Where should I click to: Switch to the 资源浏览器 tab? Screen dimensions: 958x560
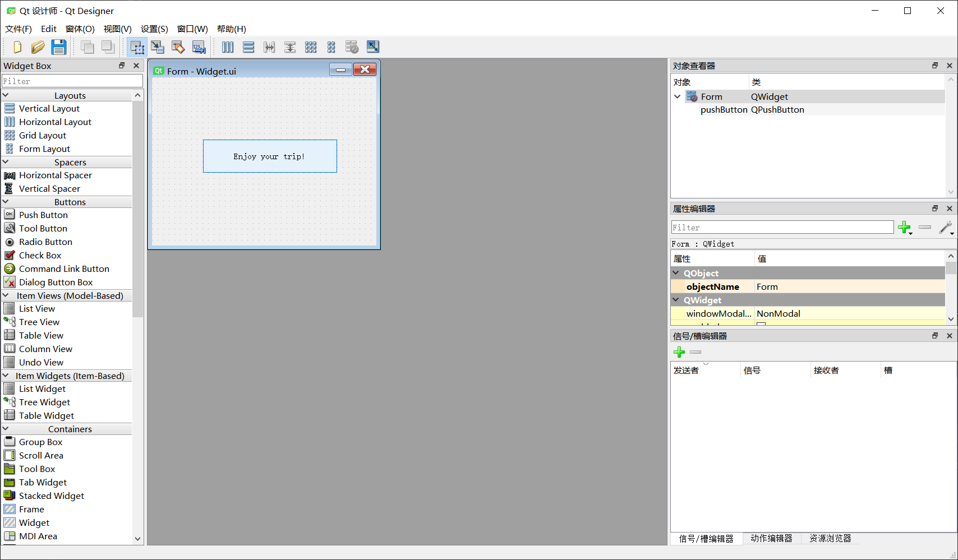point(830,538)
